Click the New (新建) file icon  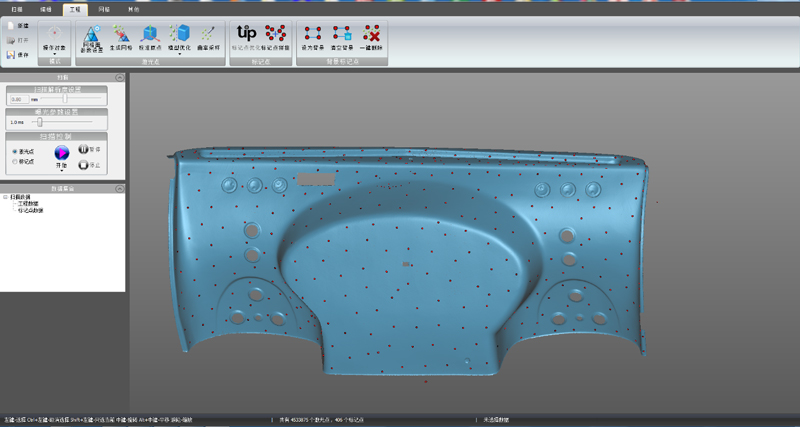(x=10, y=26)
